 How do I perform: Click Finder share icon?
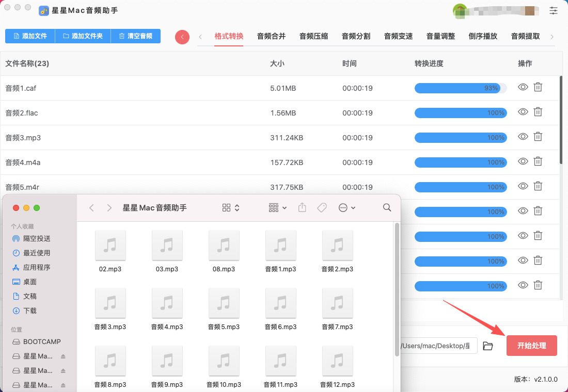303,207
